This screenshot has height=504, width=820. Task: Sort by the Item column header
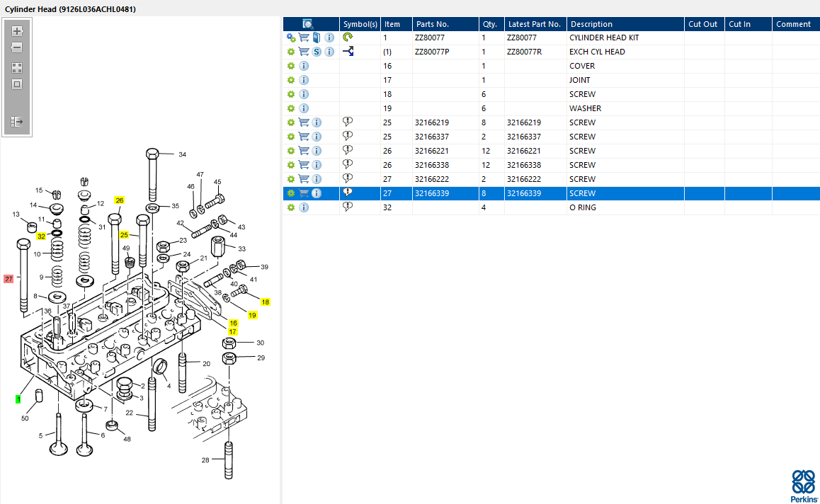click(x=396, y=24)
